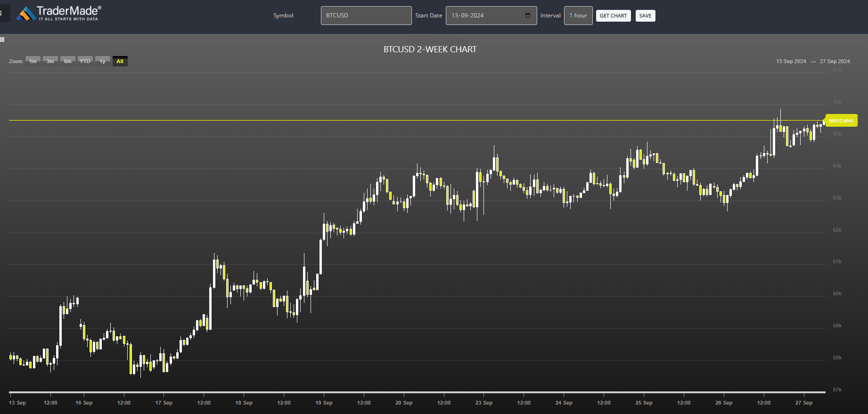The width and height of the screenshot is (868, 414).
Task: Click the Zoom label
Action: [x=16, y=61]
